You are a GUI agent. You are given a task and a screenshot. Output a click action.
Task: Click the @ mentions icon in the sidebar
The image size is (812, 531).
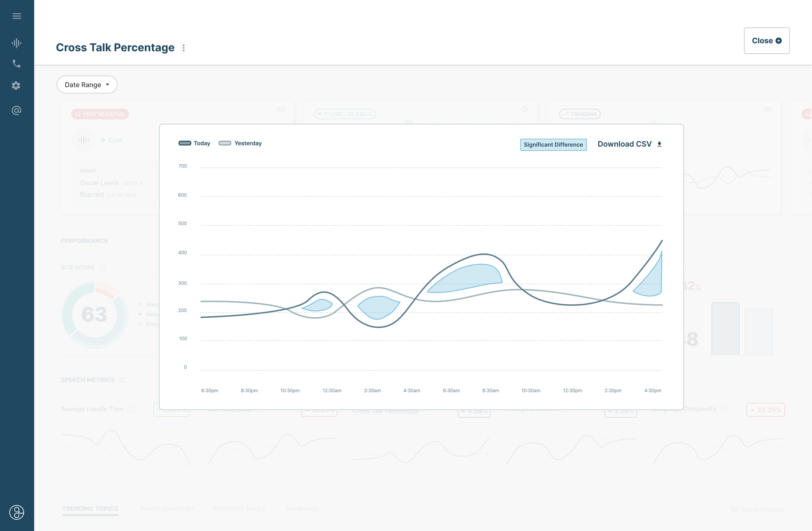(x=16, y=110)
